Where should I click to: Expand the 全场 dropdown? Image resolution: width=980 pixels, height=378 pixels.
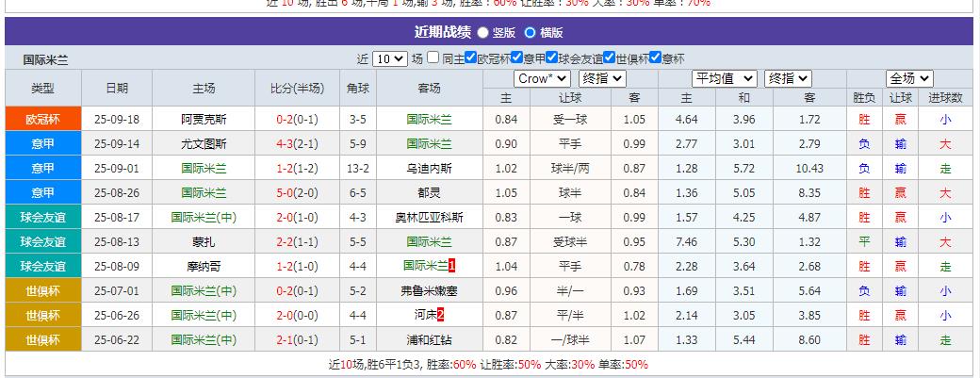pyautogui.click(x=909, y=78)
